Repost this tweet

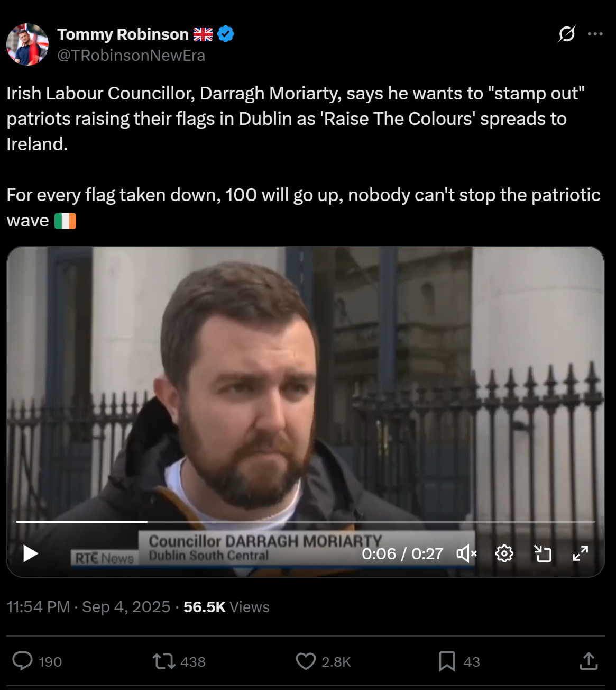[164, 661]
